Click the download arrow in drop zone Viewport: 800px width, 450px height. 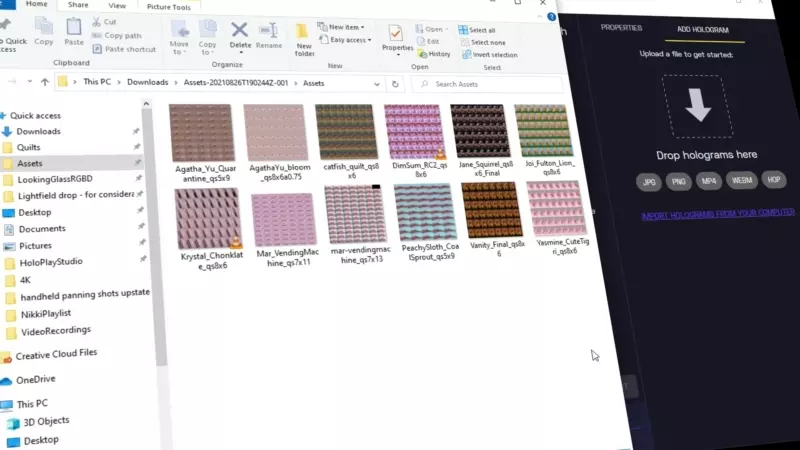698,106
